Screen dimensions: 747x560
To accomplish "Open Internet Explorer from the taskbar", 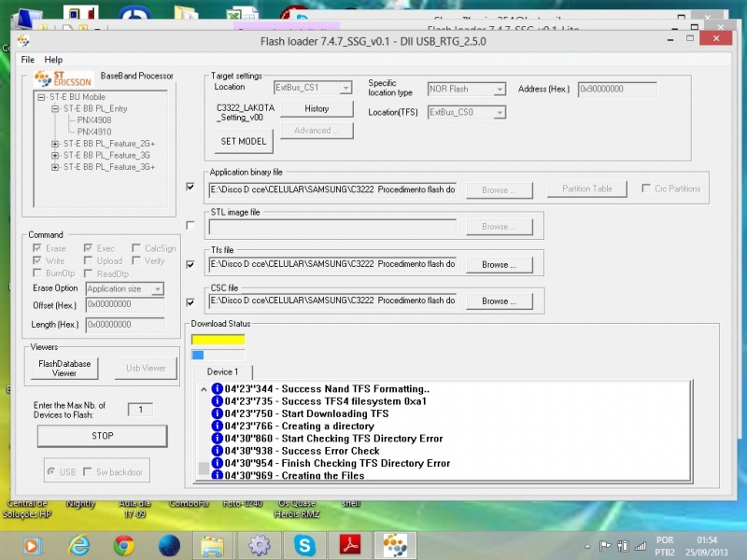I will tap(79, 545).
